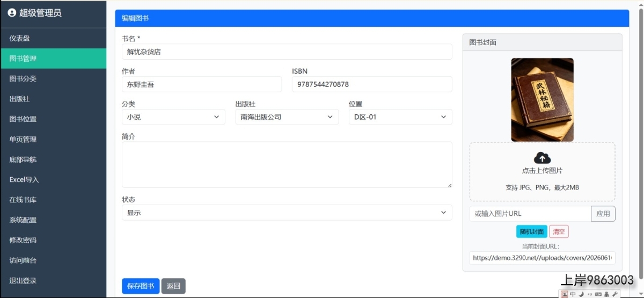
Task: Click the 简介 text area
Action: [287, 165]
